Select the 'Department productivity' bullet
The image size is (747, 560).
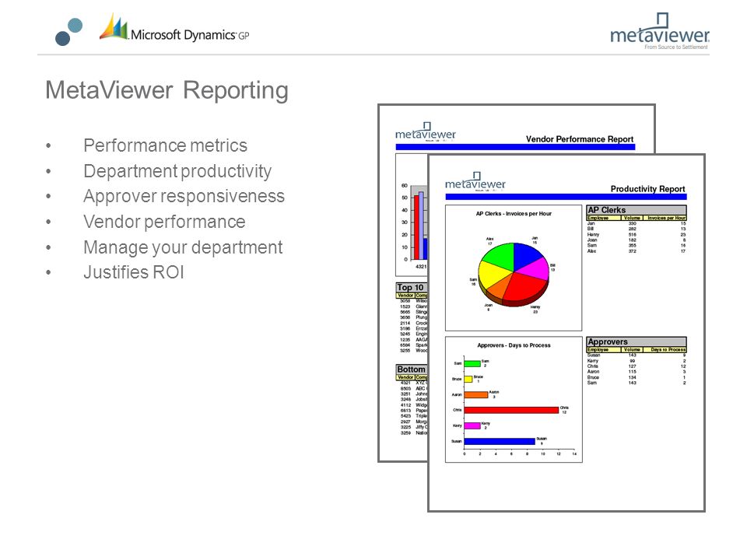click(x=177, y=171)
